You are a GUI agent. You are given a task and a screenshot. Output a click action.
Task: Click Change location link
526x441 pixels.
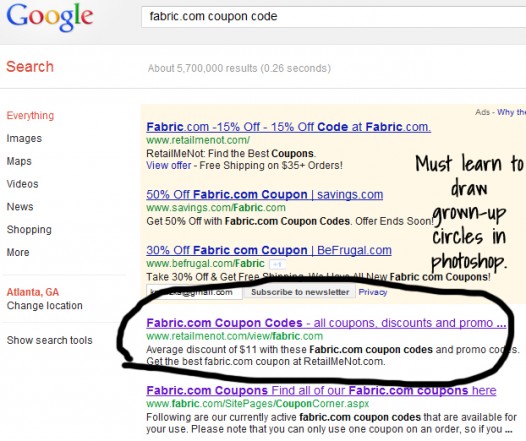click(x=45, y=306)
